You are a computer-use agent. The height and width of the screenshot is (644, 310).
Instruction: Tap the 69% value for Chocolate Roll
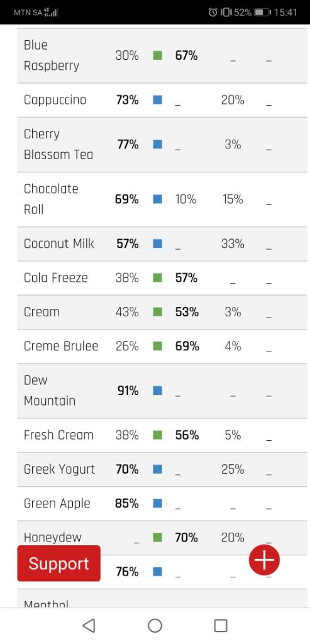click(127, 199)
